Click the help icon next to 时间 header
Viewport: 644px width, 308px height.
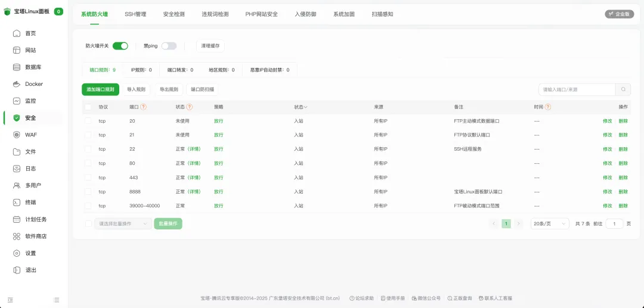pyautogui.click(x=547, y=107)
